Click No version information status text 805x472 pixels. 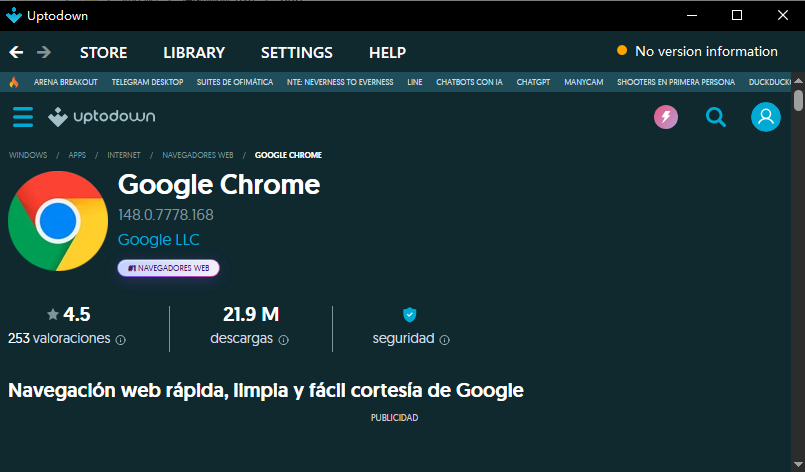[706, 51]
